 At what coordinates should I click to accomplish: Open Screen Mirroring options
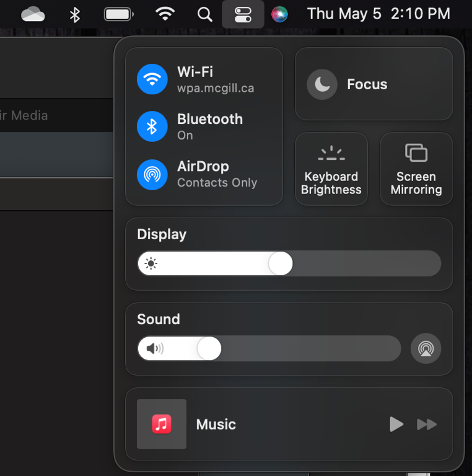point(416,169)
